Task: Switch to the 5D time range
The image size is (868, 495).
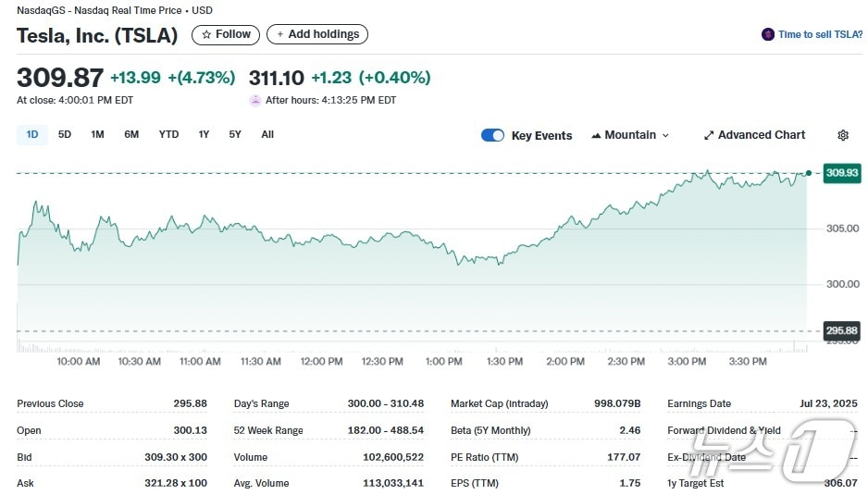Action: point(65,134)
